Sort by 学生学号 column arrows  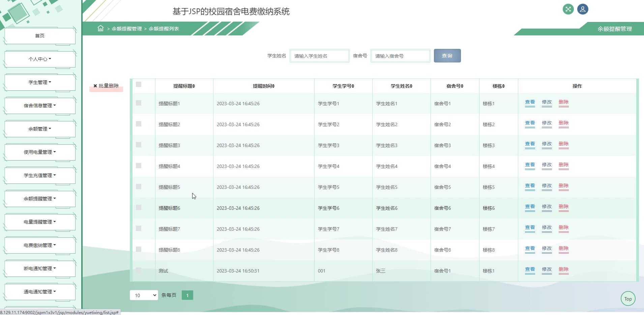[x=353, y=86]
